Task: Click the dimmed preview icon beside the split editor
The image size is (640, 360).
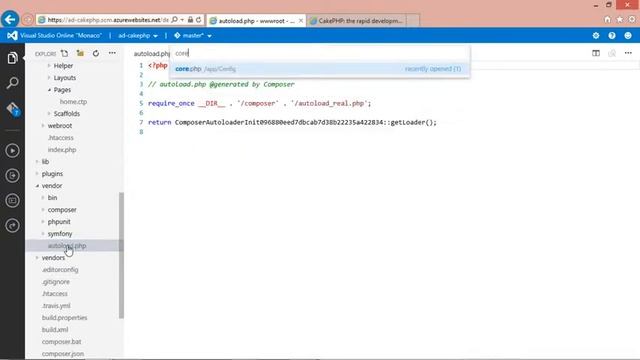Action: 612,53
